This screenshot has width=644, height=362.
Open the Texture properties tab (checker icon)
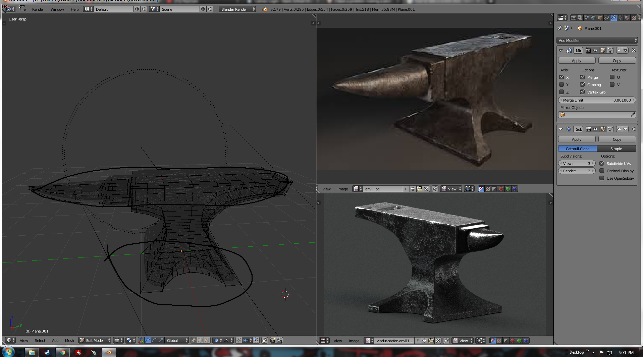click(634, 18)
